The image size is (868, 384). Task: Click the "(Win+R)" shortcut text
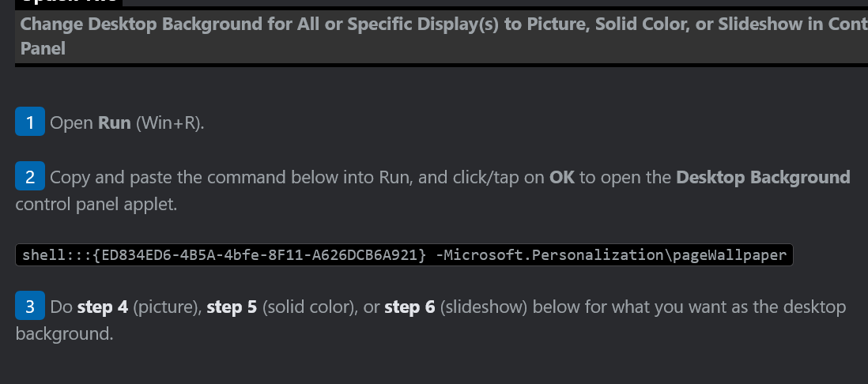coord(170,124)
